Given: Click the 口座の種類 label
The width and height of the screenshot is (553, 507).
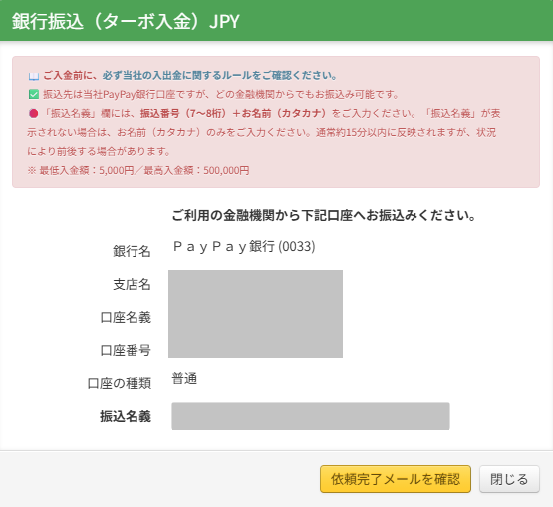Looking at the screenshot, I should pos(119,383).
